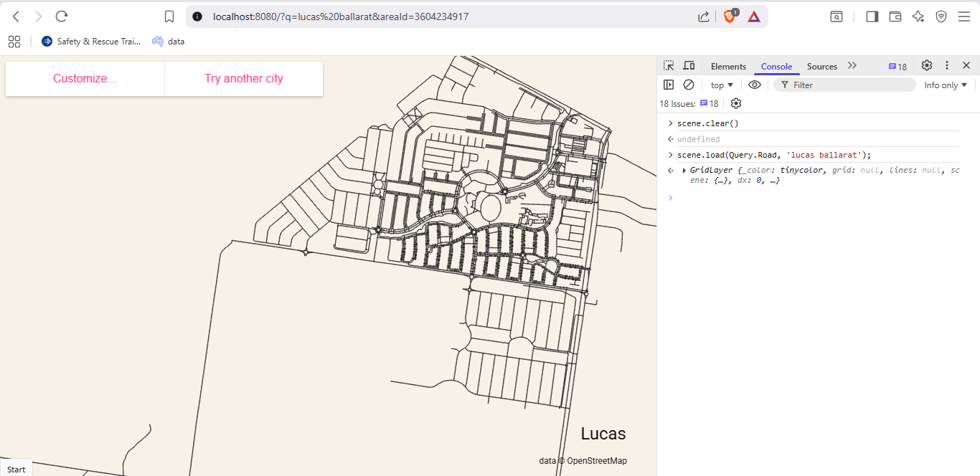This screenshot has width=980, height=476.
Task: Toggle the browser sidebar panel button
Action: (x=872, y=16)
